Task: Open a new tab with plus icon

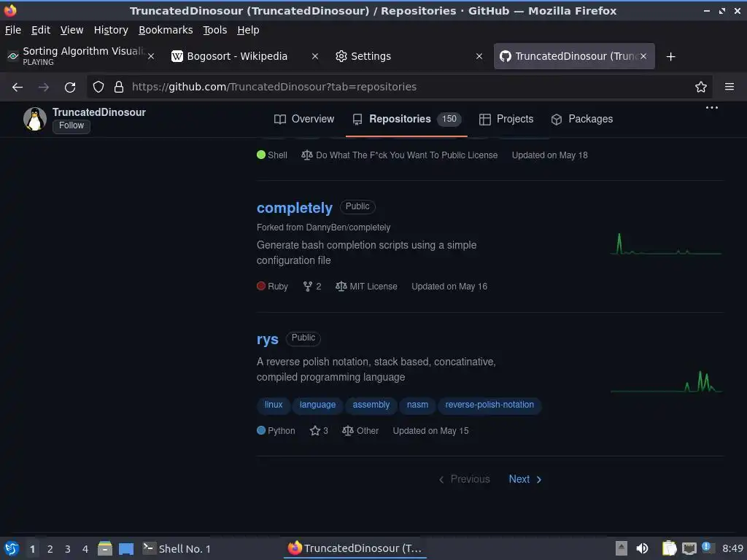Action: (671, 57)
